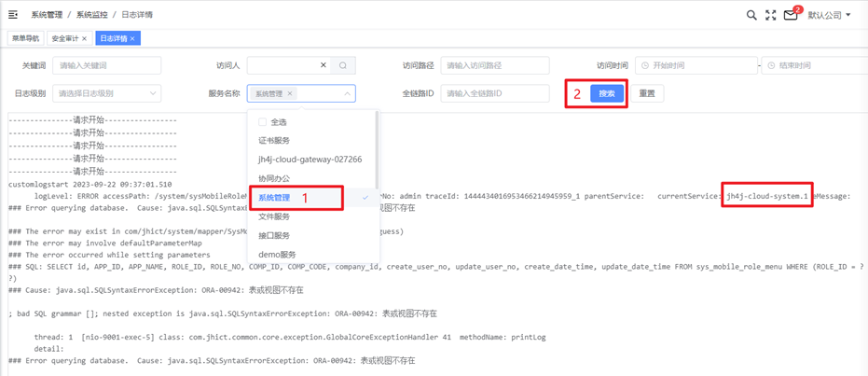Focus the 全链路ID input field
The image size is (868, 376).
point(495,93)
